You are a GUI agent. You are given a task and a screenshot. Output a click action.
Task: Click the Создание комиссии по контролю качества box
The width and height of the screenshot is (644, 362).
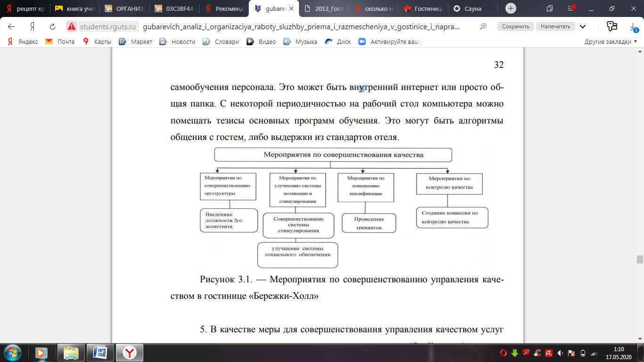click(x=452, y=217)
